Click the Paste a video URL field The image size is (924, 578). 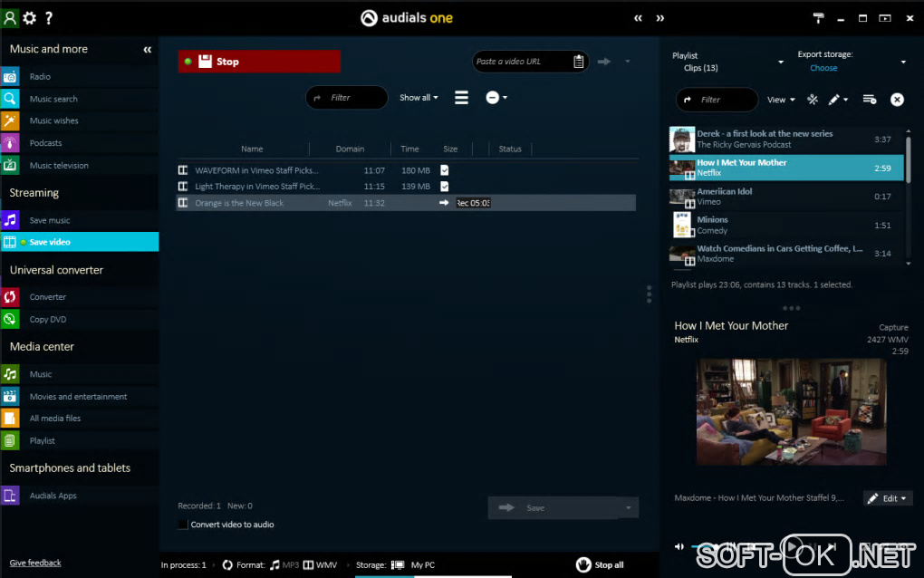pyautogui.click(x=522, y=62)
